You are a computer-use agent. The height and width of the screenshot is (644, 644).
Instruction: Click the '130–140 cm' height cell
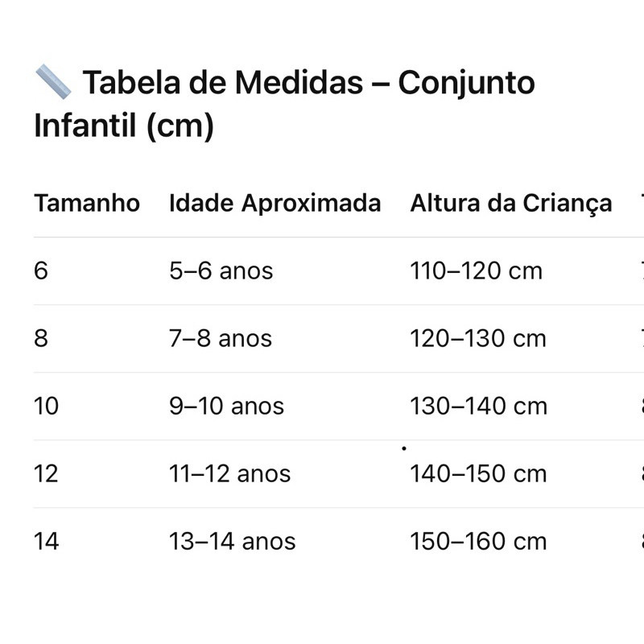tap(478, 407)
